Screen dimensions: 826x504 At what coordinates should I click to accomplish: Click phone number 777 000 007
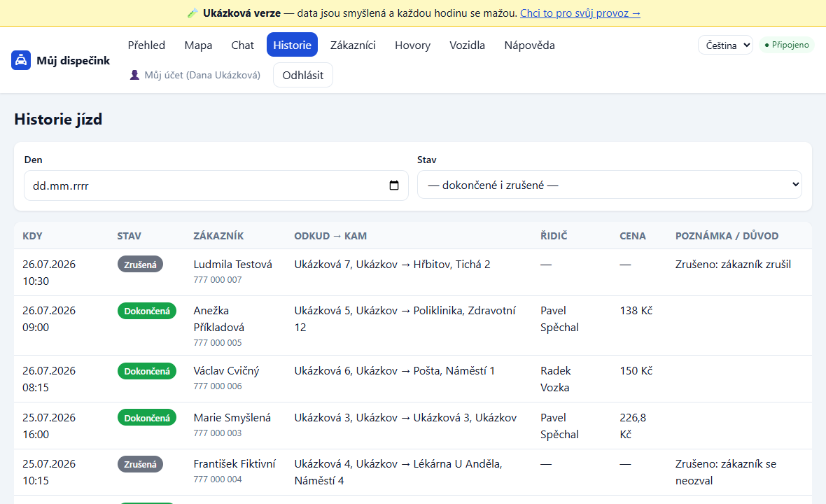[x=218, y=279]
